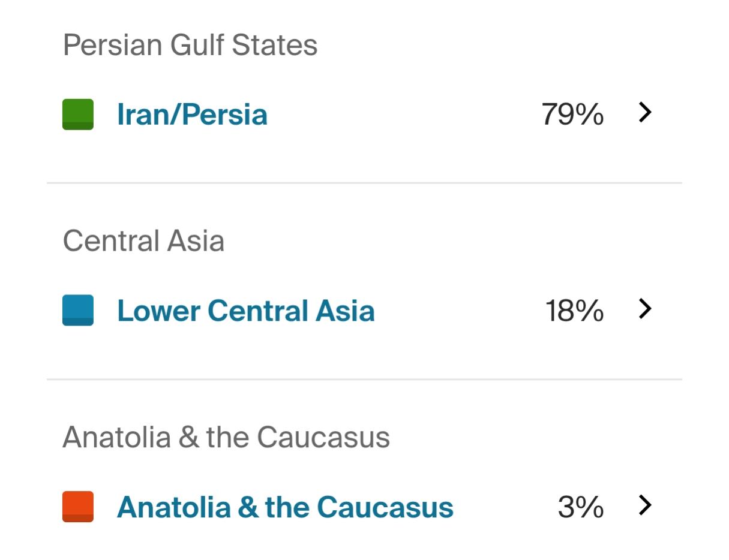The image size is (729, 560).
Task: Open the Iran/Persia region link
Action: [x=192, y=115]
